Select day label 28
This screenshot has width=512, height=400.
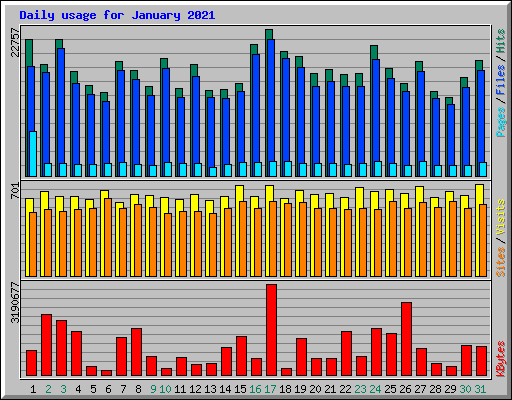click(435, 389)
